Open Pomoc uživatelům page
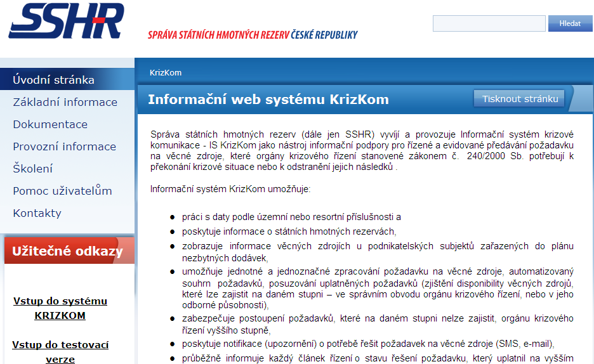Screen dimensions: 594x364 62,191
